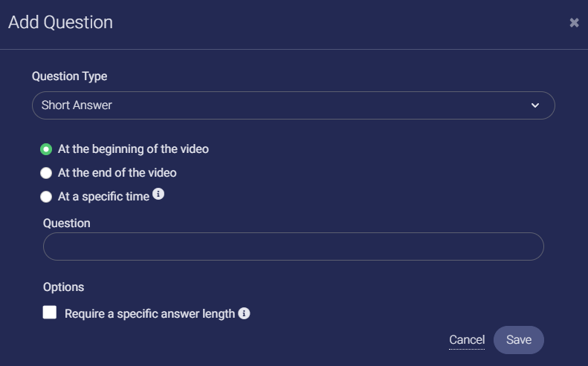
Task: Click info icon next to answer length option
Action: point(244,313)
